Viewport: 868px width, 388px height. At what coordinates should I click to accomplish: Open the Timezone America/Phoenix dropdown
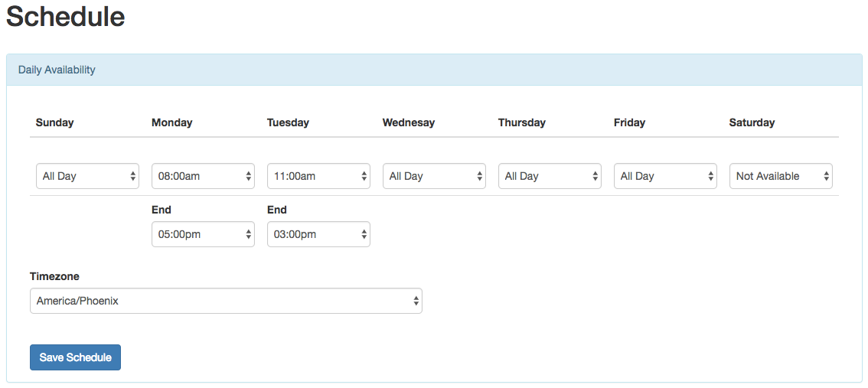coord(226,301)
